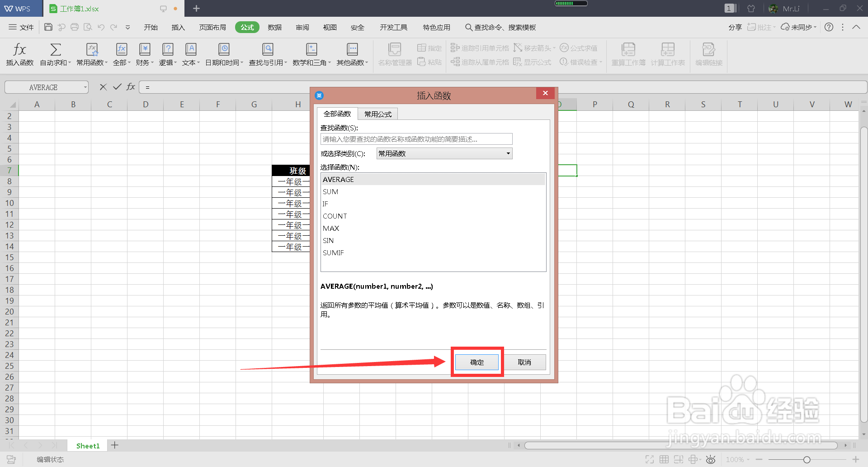Click the zoom slider handle
868x467 pixels.
(807, 460)
